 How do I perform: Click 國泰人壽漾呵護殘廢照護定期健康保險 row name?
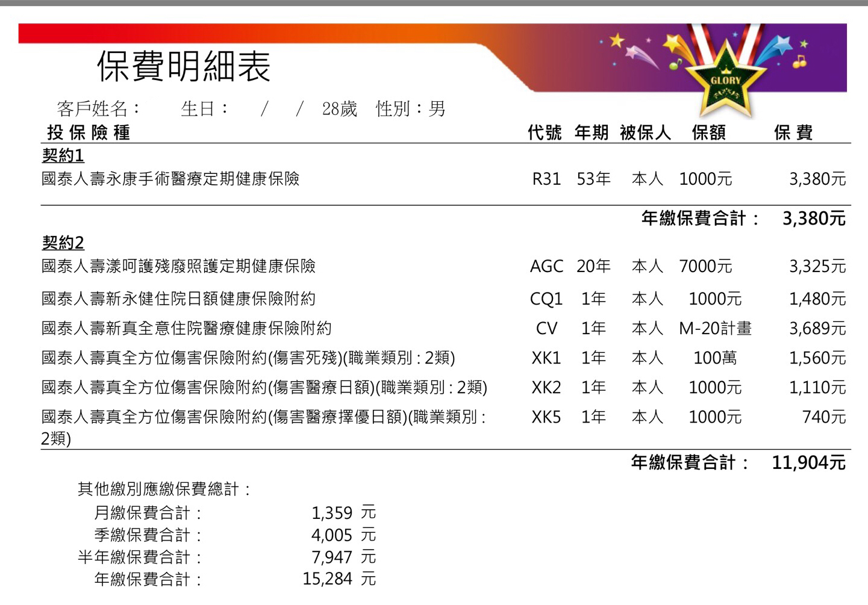tap(178, 266)
